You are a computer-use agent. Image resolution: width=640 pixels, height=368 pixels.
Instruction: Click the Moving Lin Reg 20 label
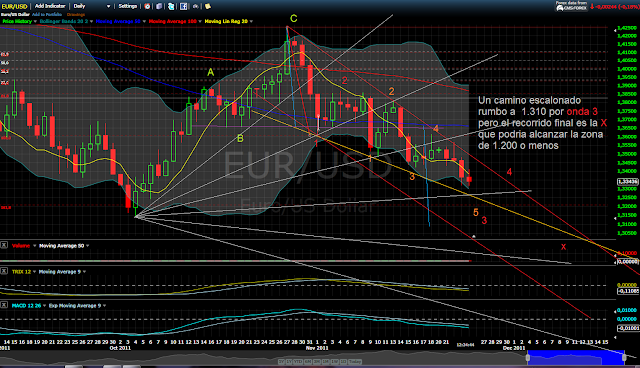(x=226, y=21)
